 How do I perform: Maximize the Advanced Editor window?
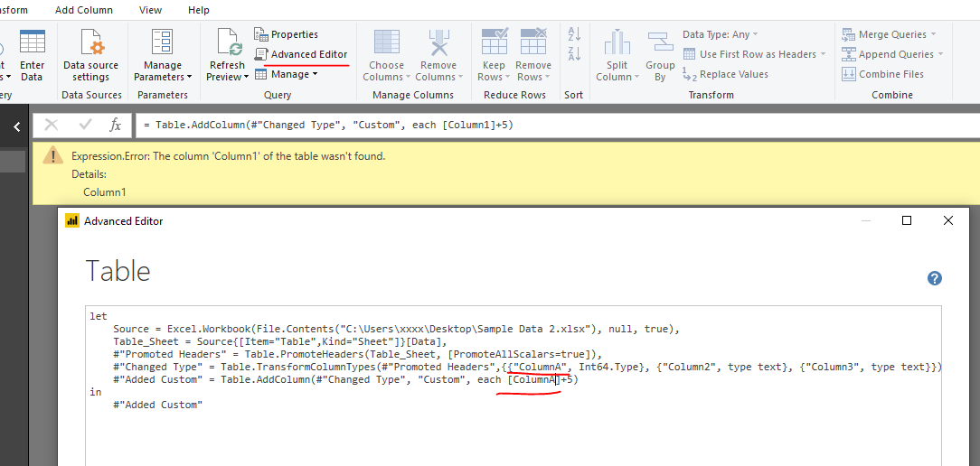pyautogui.click(x=907, y=220)
